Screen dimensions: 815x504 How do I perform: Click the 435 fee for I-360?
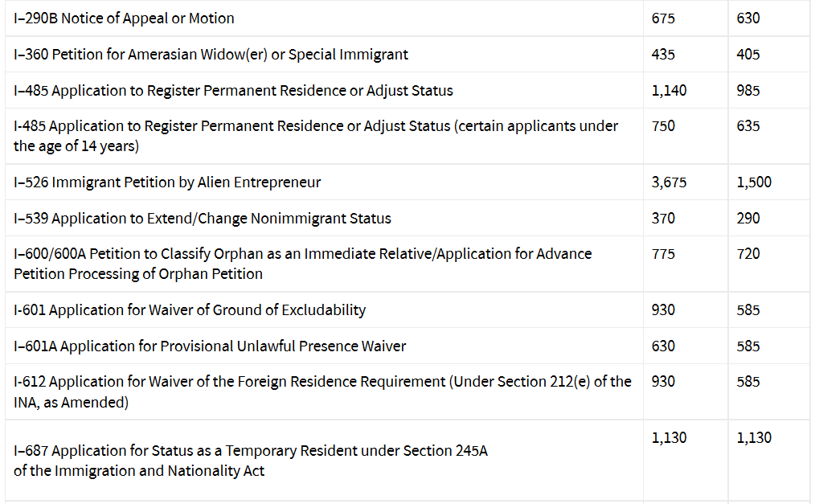[663, 55]
